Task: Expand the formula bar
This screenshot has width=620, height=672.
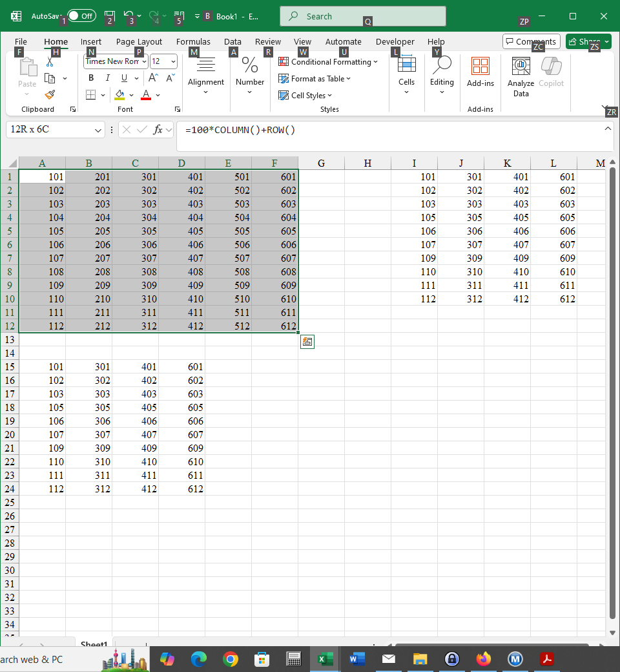Action: [608, 129]
